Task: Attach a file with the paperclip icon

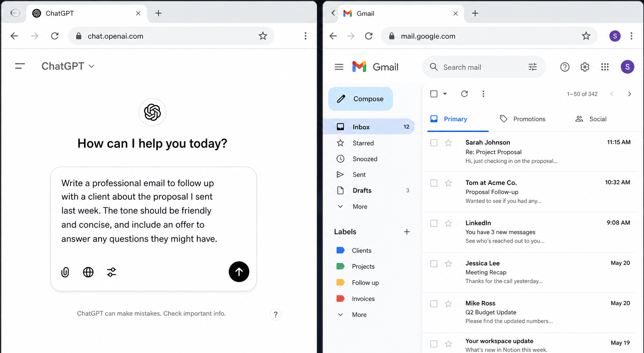Action: point(65,272)
